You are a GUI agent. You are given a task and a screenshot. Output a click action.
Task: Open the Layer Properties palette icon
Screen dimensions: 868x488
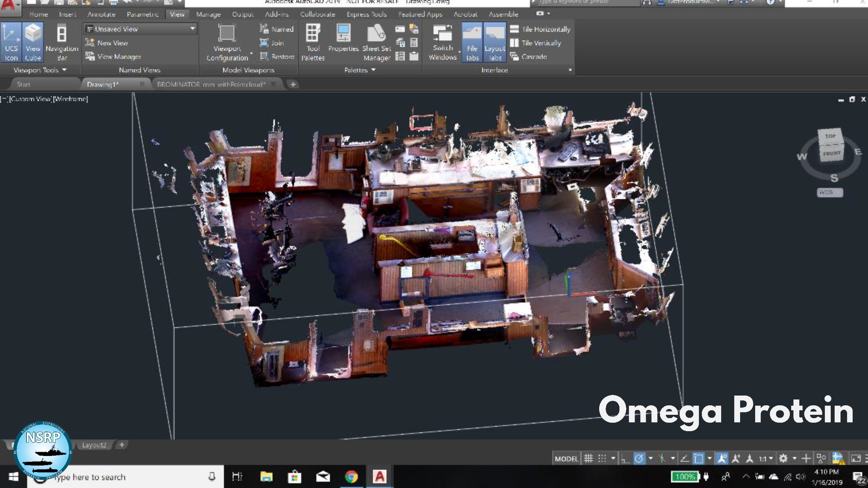[400, 43]
